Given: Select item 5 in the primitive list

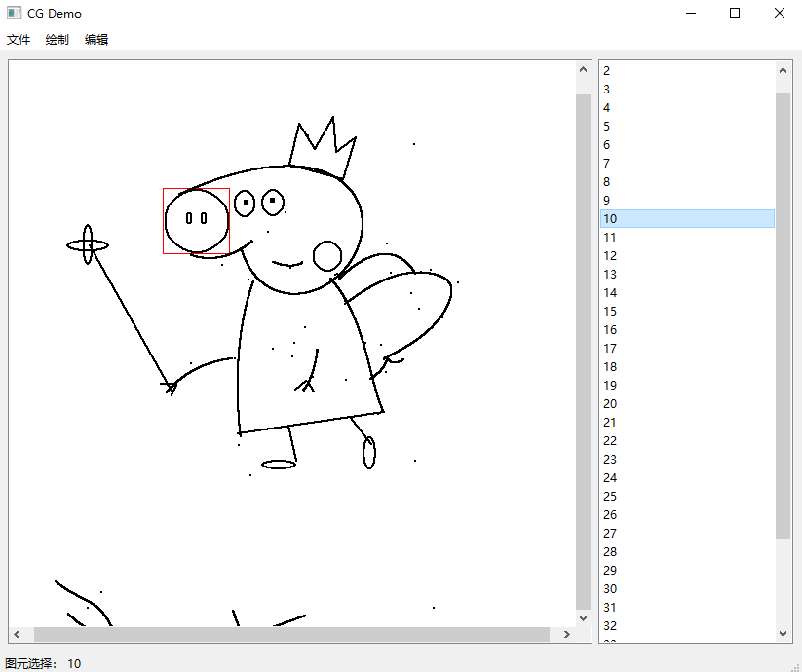Looking at the screenshot, I should pyautogui.click(x=687, y=126).
